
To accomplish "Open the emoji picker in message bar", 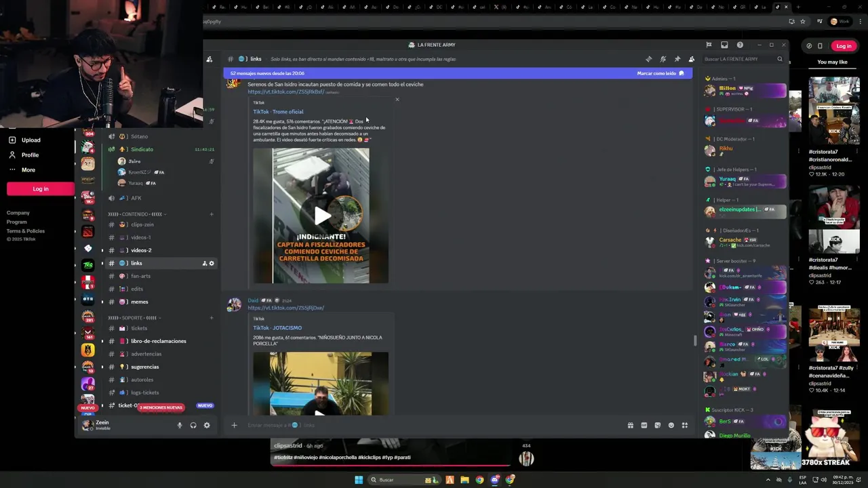I will click(x=671, y=425).
